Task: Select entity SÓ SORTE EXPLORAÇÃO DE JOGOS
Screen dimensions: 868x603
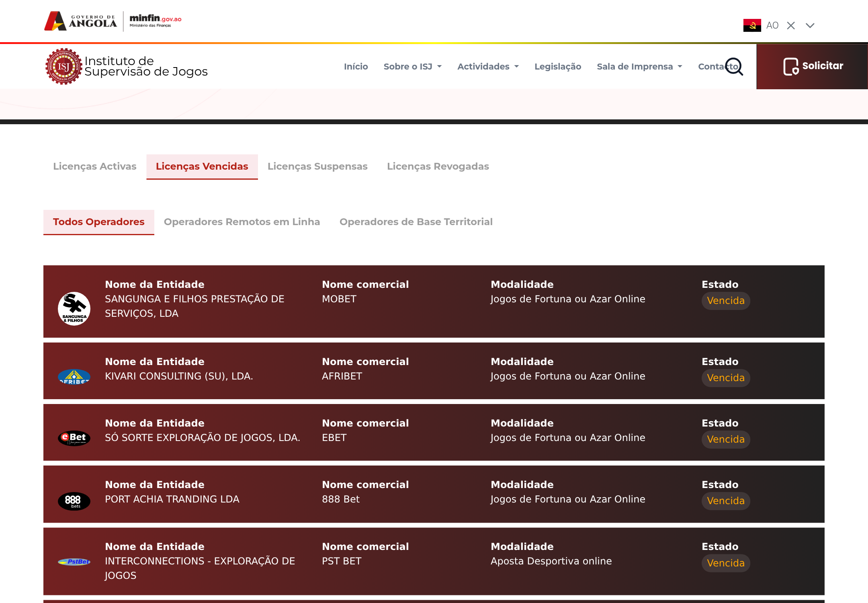Action: [203, 438]
